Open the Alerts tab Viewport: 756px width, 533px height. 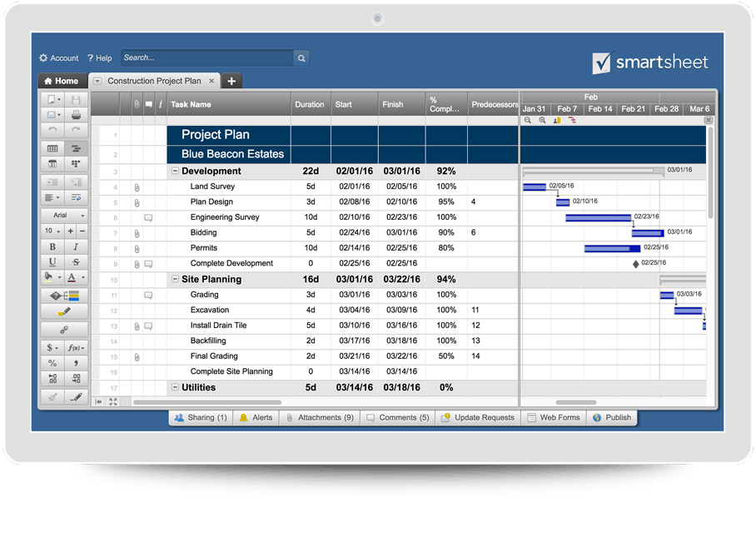pos(257,418)
